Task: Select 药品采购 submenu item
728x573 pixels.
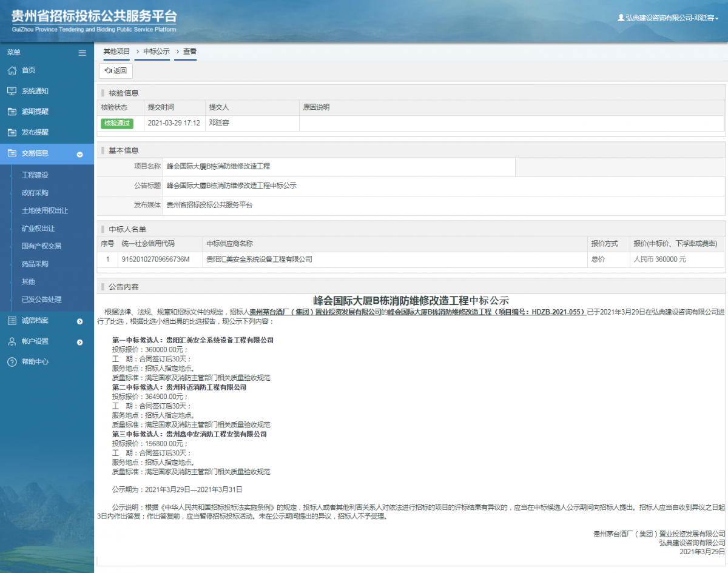Action: (35, 264)
